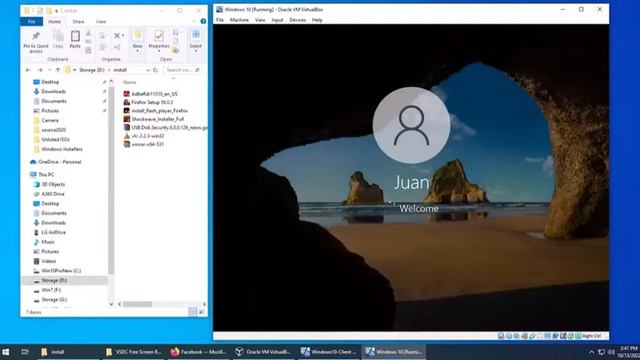Click the New folder button in ribbon

click(137, 40)
